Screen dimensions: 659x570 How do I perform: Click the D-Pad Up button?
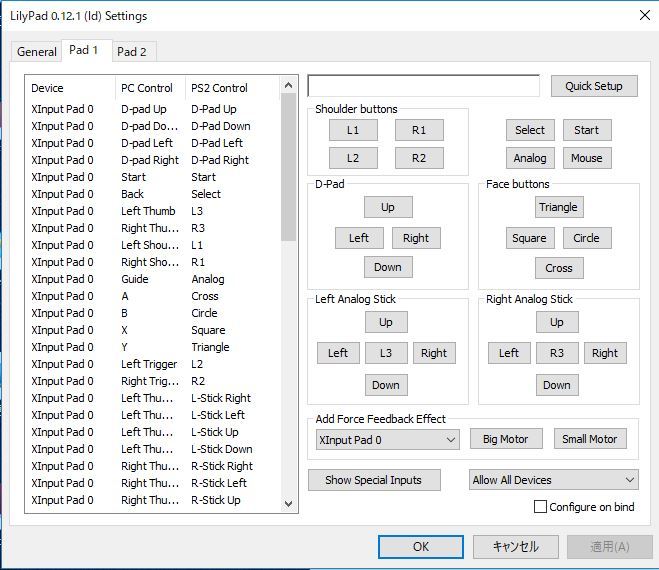(x=387, y=207)
